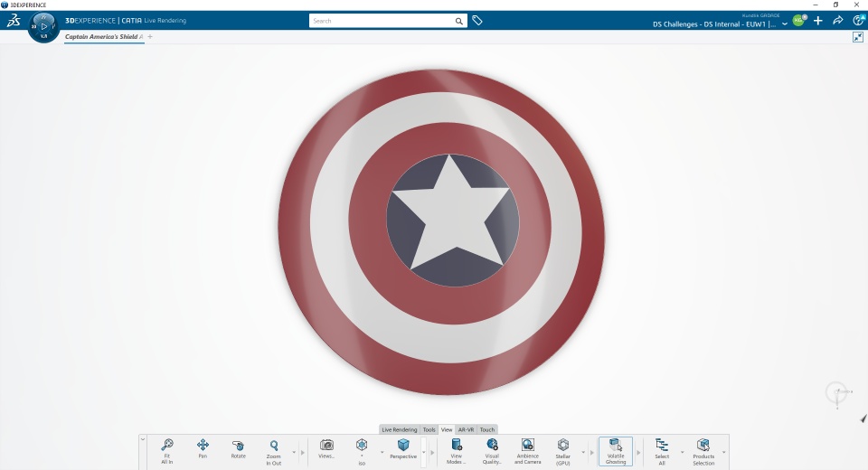This screenshot has width=868, height=470.
Task: Switch to the Tools tab
Action: (x=429, y=429)
